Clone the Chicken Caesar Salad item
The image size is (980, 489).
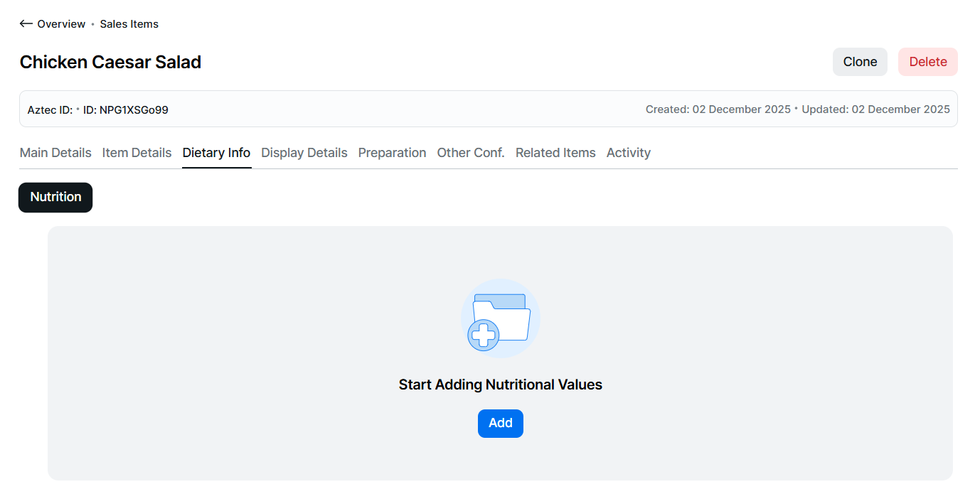point(860,62)
